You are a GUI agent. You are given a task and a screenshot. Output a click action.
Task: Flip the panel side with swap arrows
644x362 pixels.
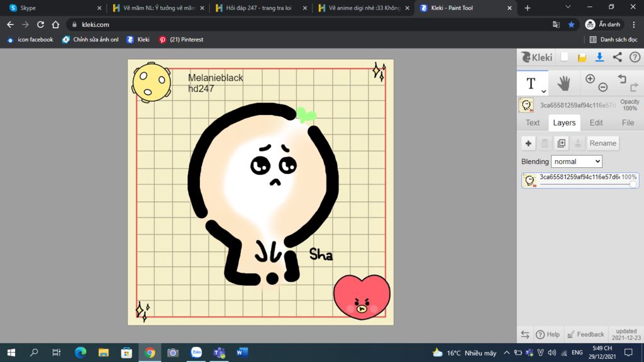pyautogui.click(x=525, y=334)
